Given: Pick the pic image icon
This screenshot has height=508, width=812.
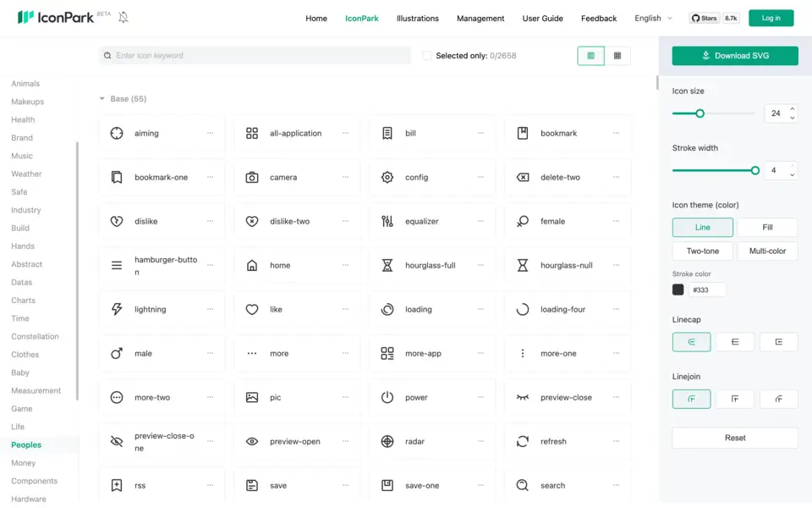Looking at the screenshot, I should tap(252, 398).
